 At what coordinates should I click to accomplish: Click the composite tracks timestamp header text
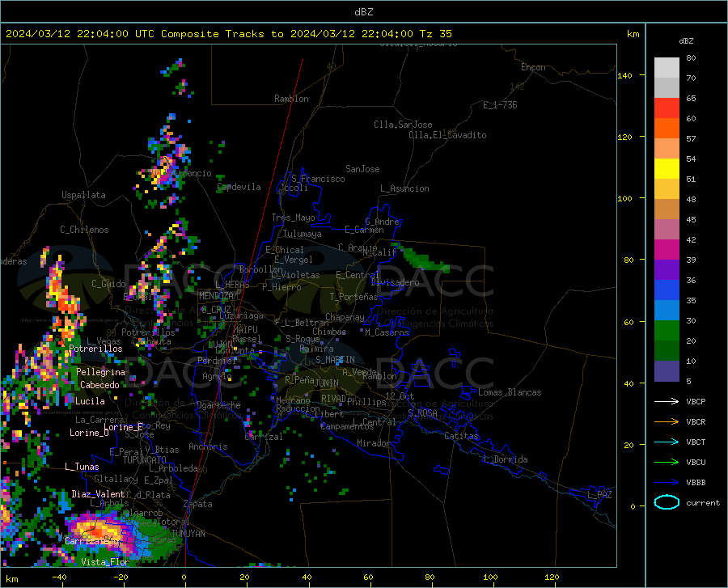pyautogui.click(x=228, y=34)
